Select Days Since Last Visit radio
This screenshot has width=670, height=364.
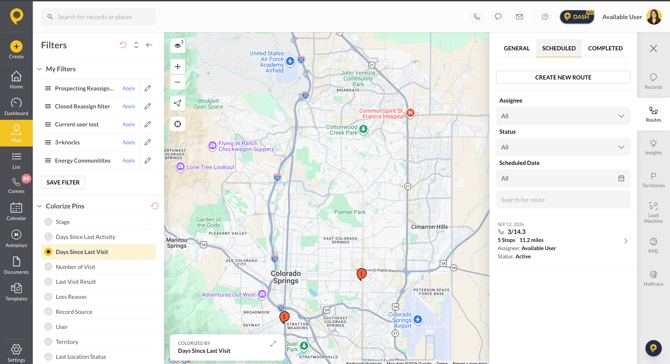pyautogui.click(x=48, y=252)
